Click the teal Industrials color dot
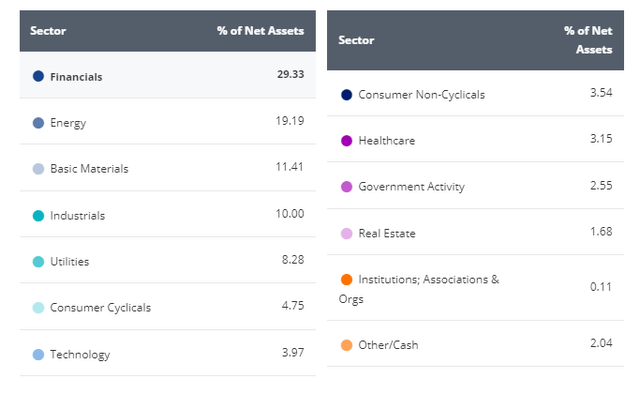Image resolution: width=640 pixels, height=409 pixels. pyautogui.click(x=38, y=215)
